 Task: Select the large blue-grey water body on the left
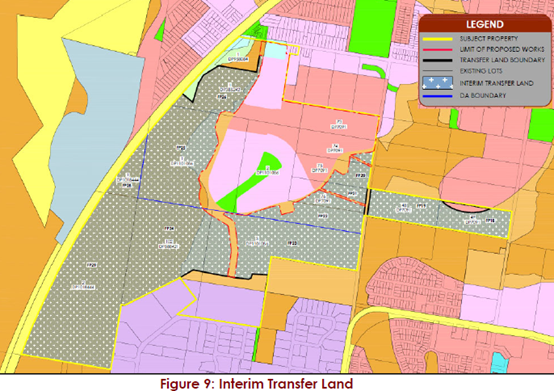pos(94,138)
